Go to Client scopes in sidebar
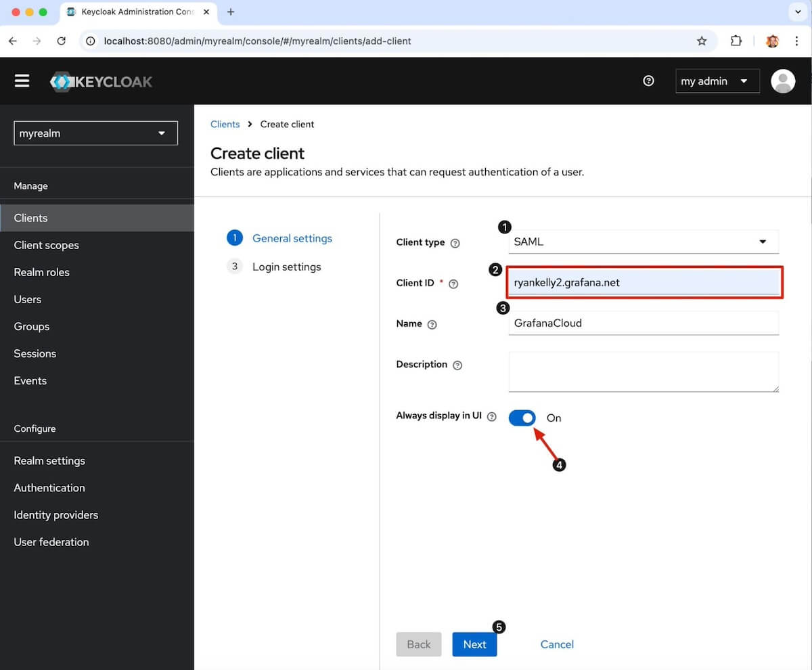This screenshot has height=670, width=812. 47,245
